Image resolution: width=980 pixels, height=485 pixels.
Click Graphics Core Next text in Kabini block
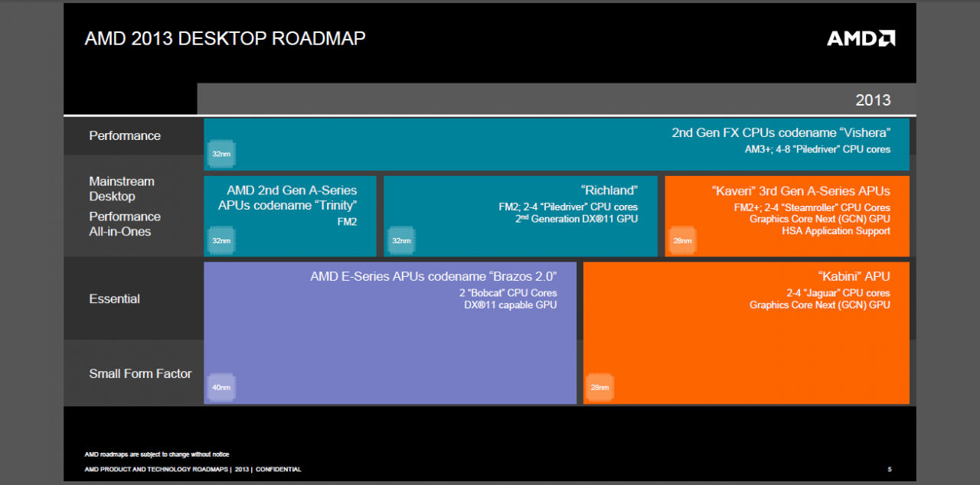click(x=820, y=305)
